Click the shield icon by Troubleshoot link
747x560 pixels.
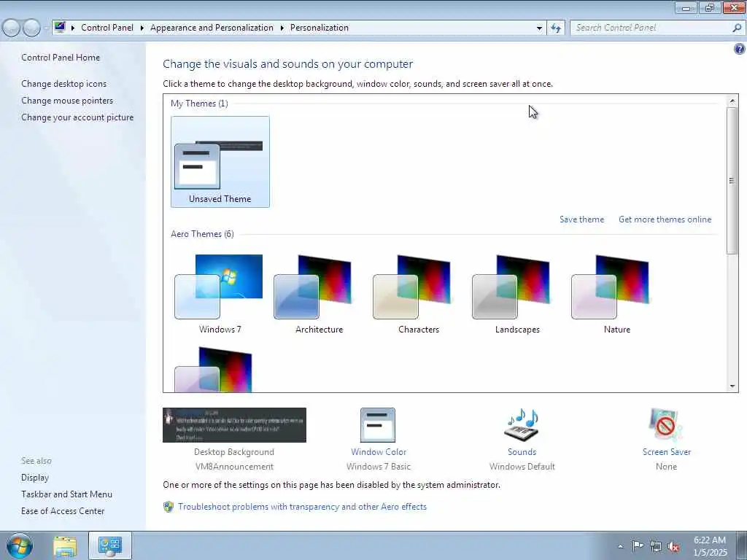pyautogui.click(x=169, y=507)
